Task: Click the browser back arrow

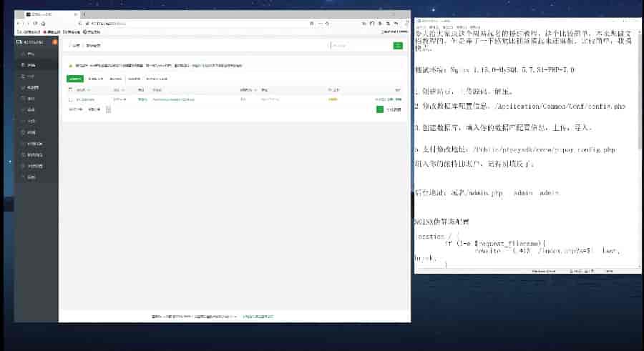Action: [19, 24]
